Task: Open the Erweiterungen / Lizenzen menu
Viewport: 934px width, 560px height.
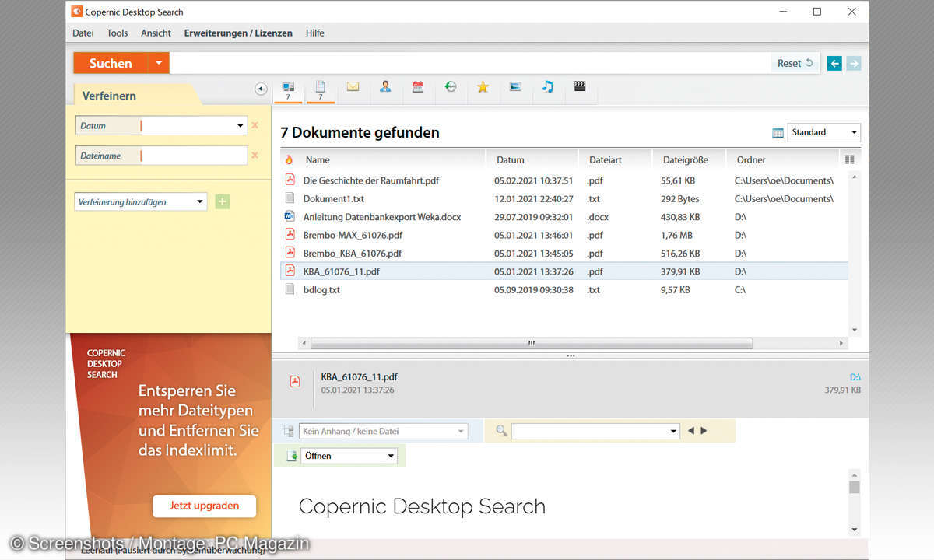Action: 238,33
